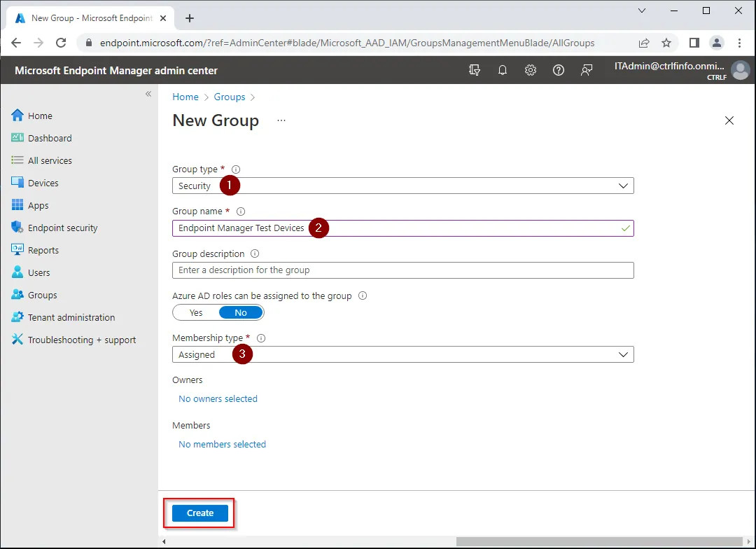
Task: Show Membership type info icon
Action: tap(261, 338)
